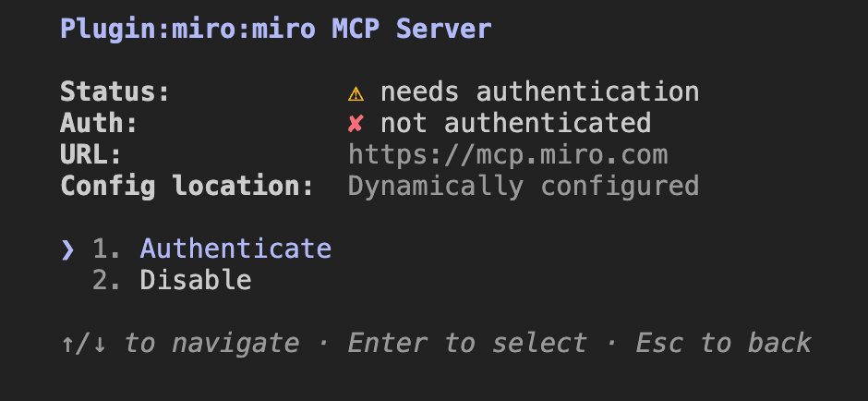Open the https://mcp.miro.com URL
Image resolution: width=868 pixels, height=401 pixels.
(x=508, y=155)
